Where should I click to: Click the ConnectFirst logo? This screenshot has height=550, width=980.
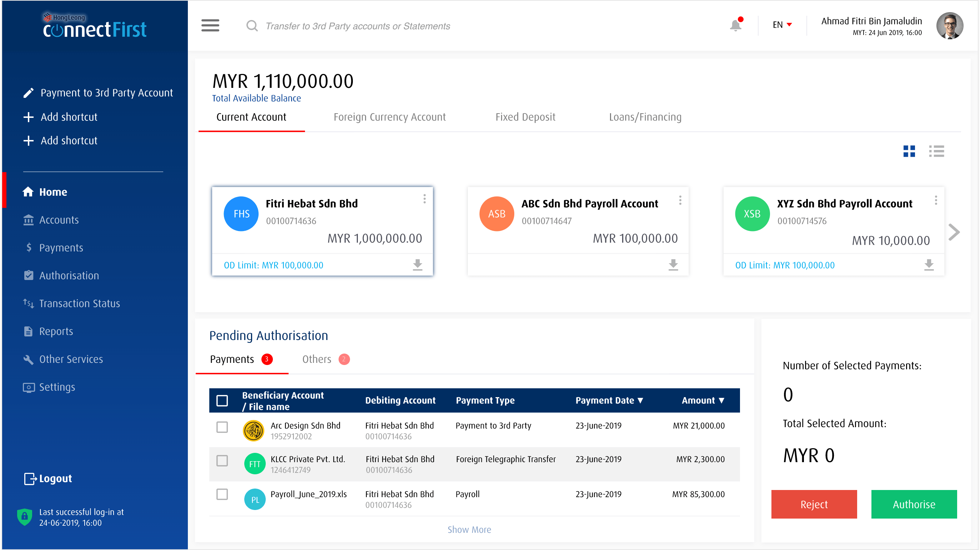[94, 26]
